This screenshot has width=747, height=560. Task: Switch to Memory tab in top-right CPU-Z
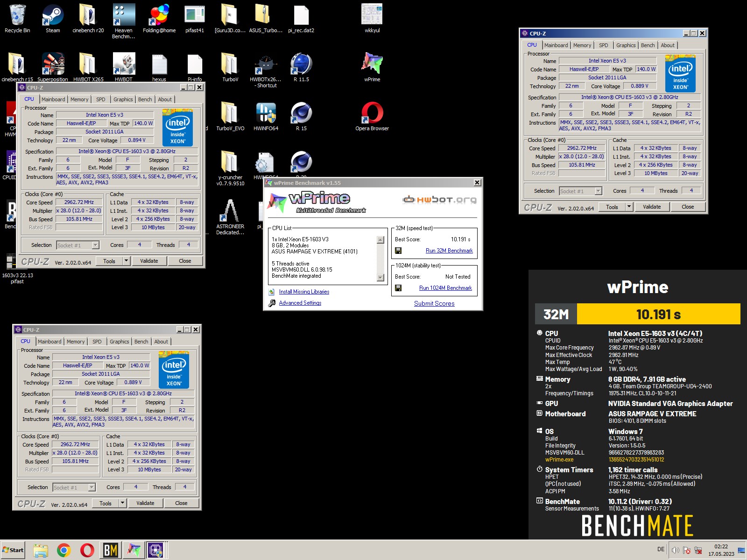point(582,45)
